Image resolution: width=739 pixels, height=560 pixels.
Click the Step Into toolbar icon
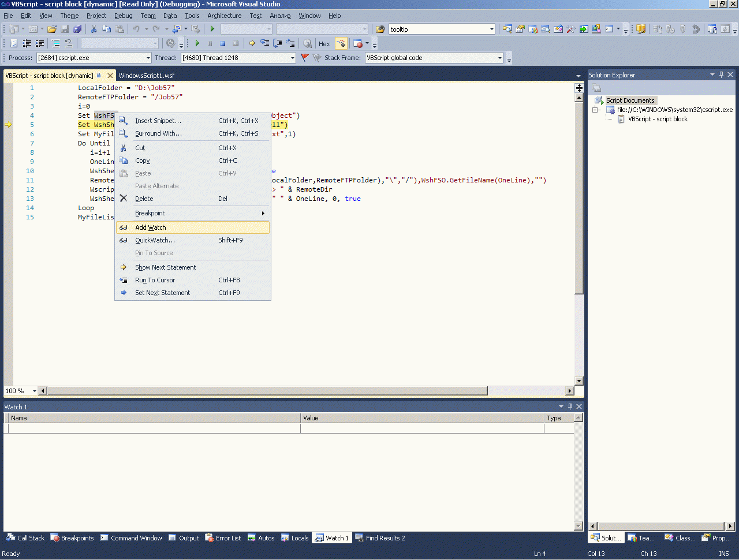[x=264, y=43]
